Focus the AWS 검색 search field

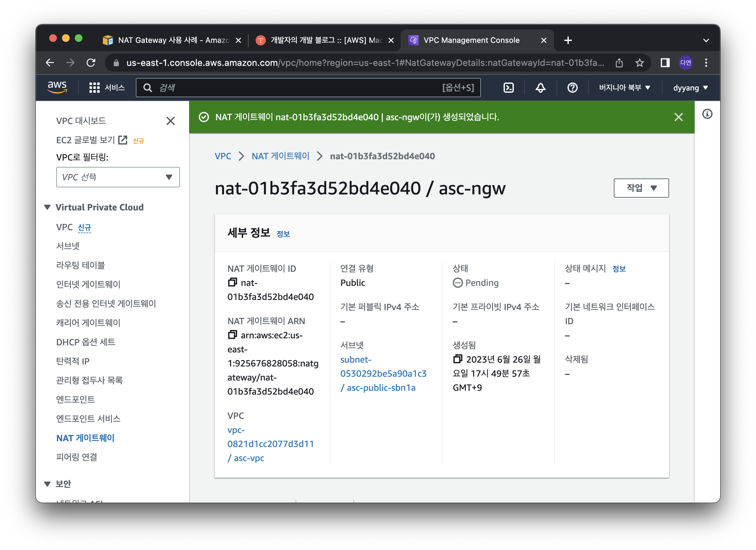[x=308, y=88]
